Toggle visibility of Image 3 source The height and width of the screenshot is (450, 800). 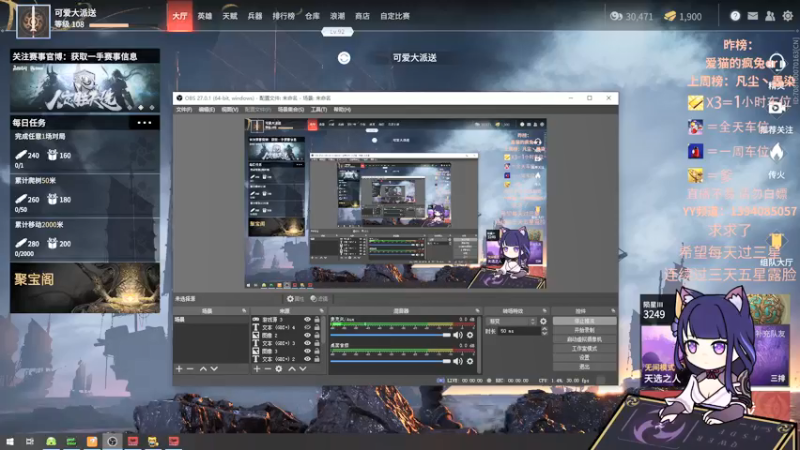point(307,351)
